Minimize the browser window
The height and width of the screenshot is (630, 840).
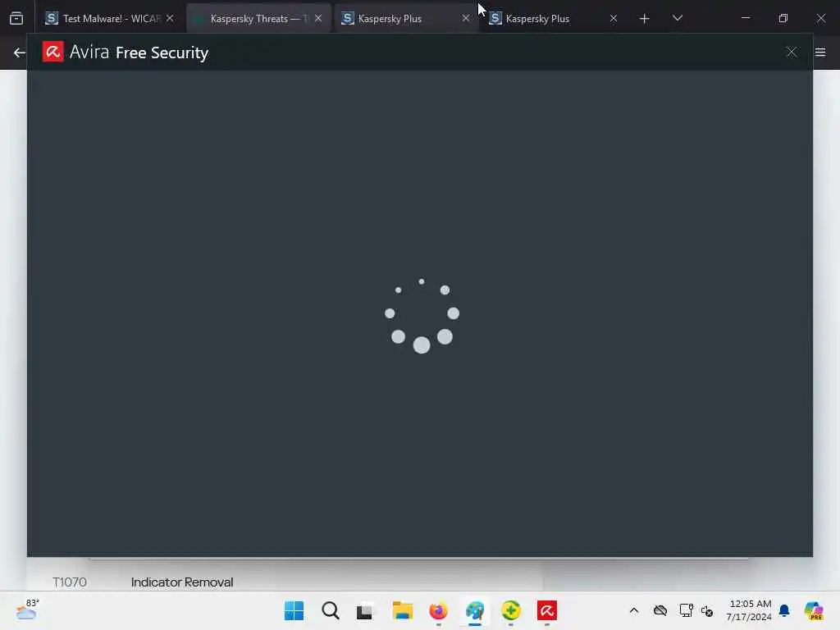(745, 18)
